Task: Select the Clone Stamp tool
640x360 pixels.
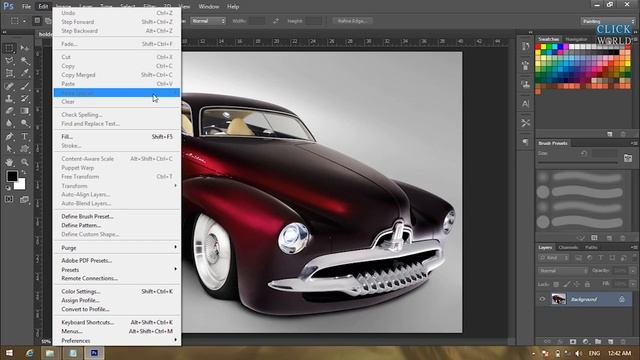Action: [9, 98]
